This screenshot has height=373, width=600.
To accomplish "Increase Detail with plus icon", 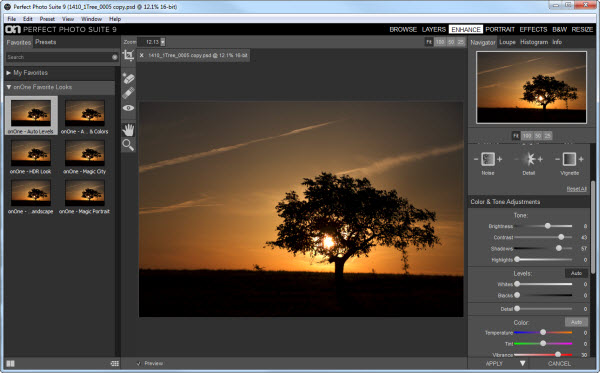I will (540, 159).
